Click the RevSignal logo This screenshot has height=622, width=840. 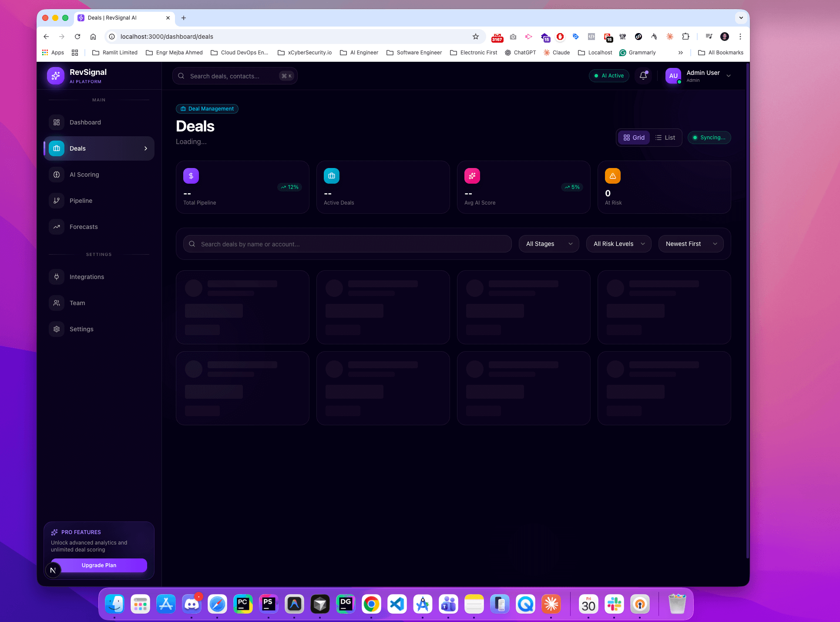[56, 75]
